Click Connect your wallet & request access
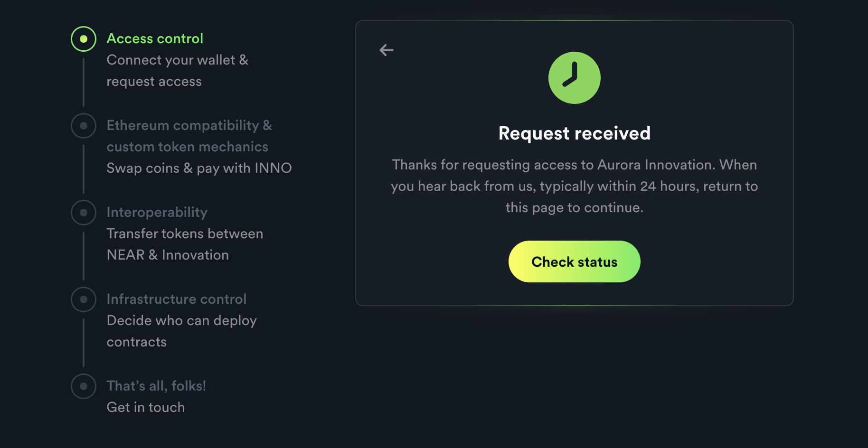868x448 pixels. tap(177, 71)
